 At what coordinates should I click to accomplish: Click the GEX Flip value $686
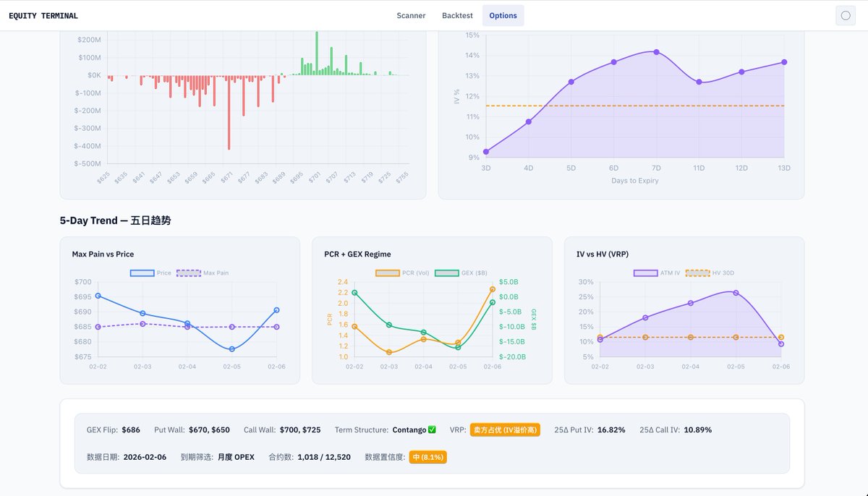tap(131, 429)
